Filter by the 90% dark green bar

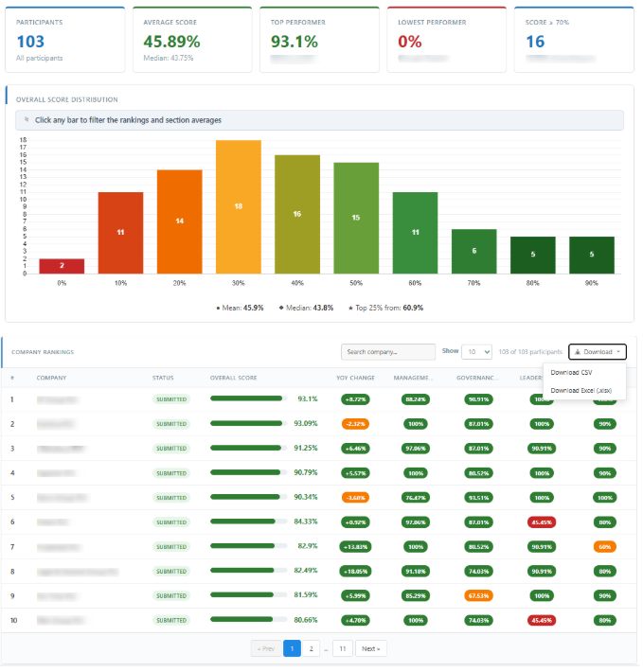592,255
